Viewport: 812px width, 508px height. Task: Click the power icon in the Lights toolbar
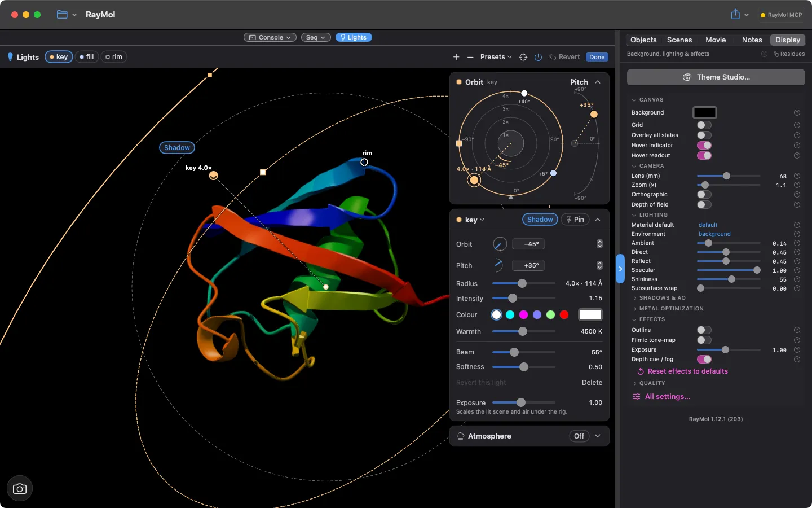point(538,57)
